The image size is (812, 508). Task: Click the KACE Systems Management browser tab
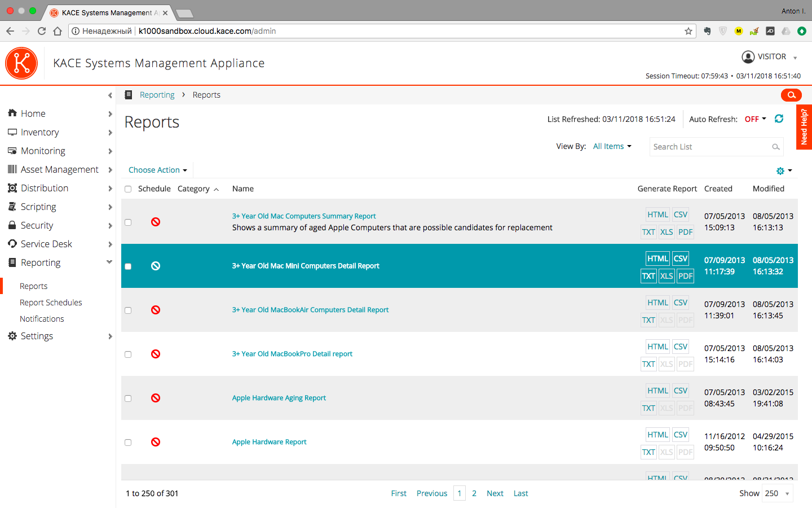click(108, 12)
